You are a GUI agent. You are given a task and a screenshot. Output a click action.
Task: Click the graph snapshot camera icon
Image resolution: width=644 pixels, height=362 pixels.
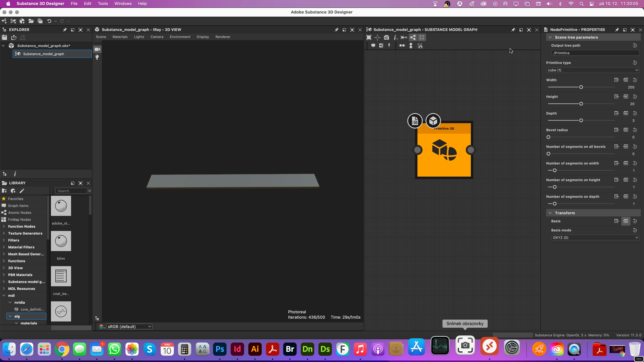pos(386,38)
